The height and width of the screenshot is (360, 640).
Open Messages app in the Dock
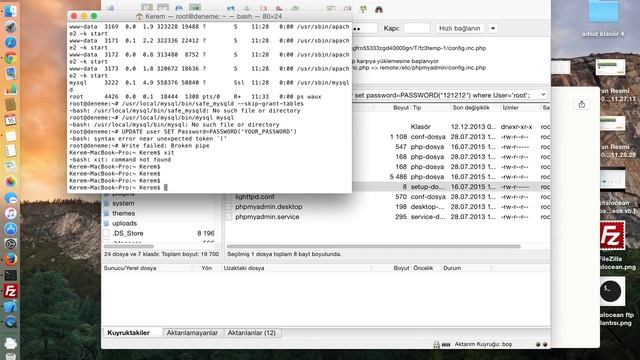(10, 198)
